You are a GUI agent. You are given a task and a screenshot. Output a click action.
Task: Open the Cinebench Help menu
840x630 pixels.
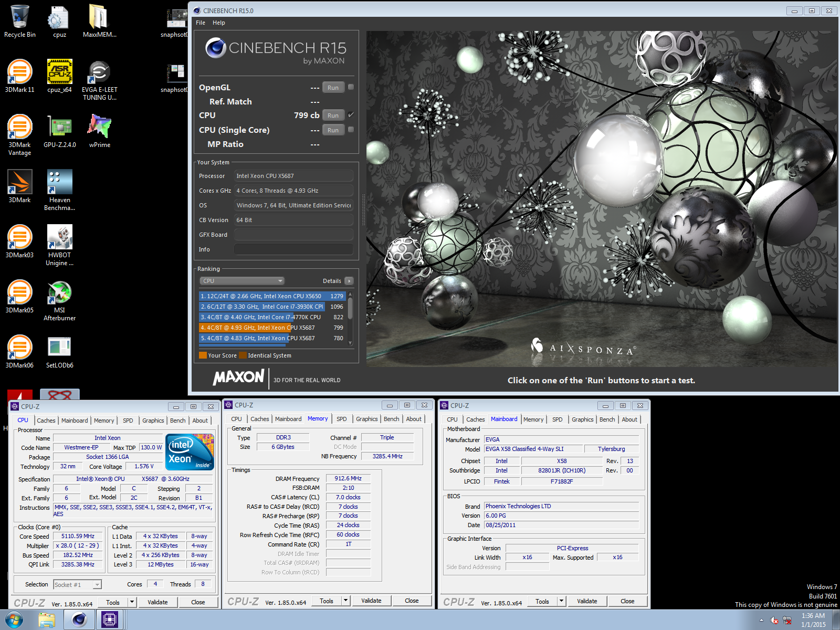[219, 23]
